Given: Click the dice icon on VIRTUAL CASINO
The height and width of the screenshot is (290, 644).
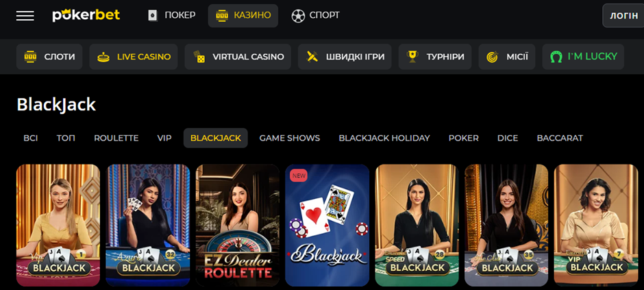Looking at the screenshot, I should [x=199, y=57].
